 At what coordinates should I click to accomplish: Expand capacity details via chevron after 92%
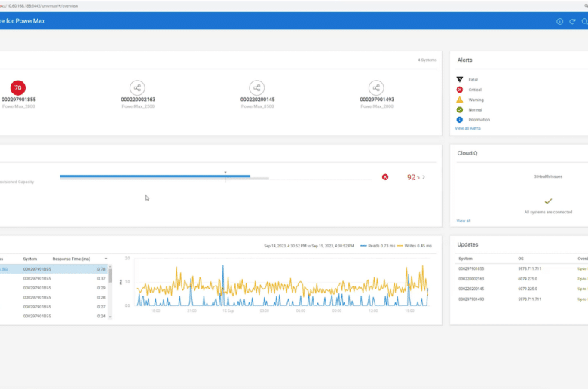pos(424,177)
